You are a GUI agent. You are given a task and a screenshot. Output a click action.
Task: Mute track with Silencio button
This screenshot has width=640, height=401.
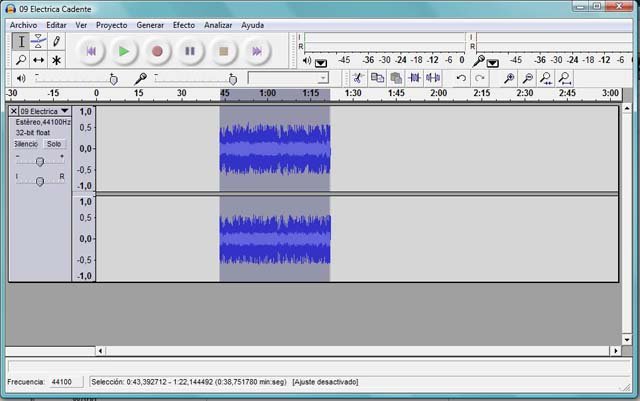tap(25, 144)
